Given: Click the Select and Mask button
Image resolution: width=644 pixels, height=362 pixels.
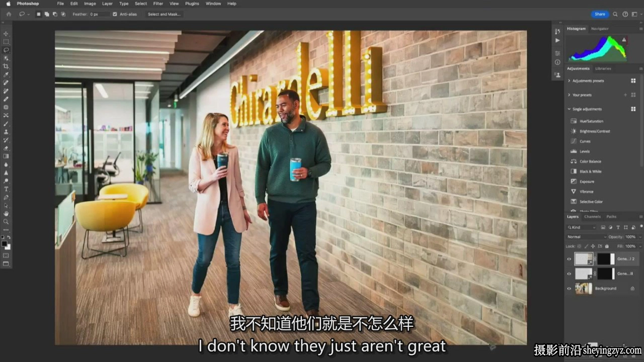Looking at the screenshot, I should 164,14.
